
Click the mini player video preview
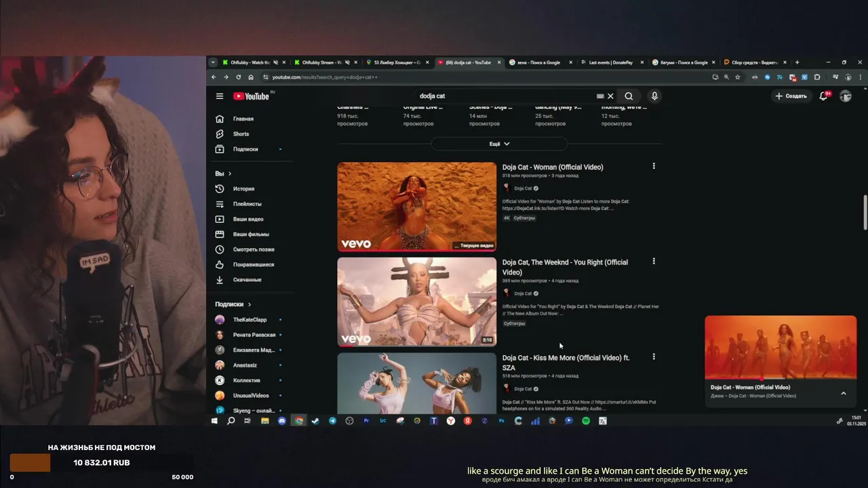point(781,347)
